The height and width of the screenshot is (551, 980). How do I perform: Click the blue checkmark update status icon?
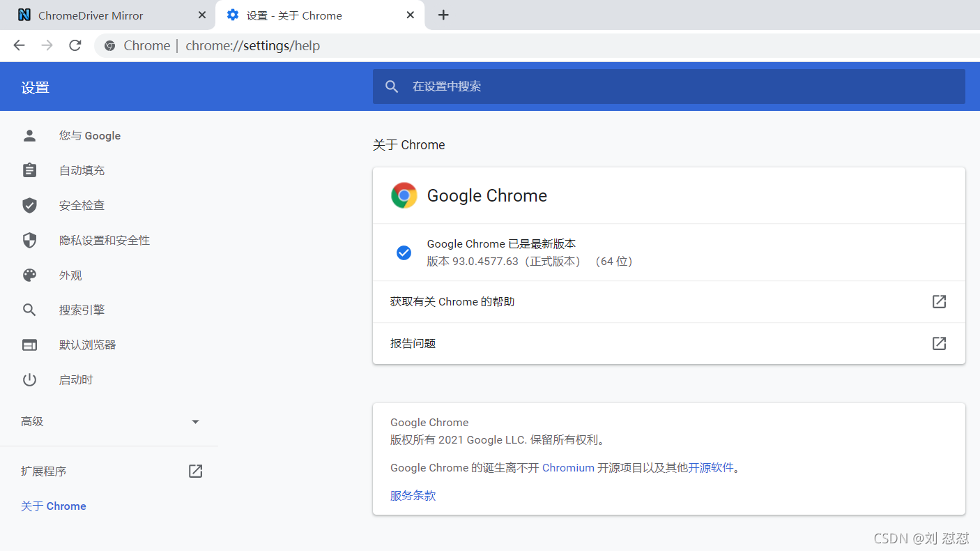pos(404,252)
